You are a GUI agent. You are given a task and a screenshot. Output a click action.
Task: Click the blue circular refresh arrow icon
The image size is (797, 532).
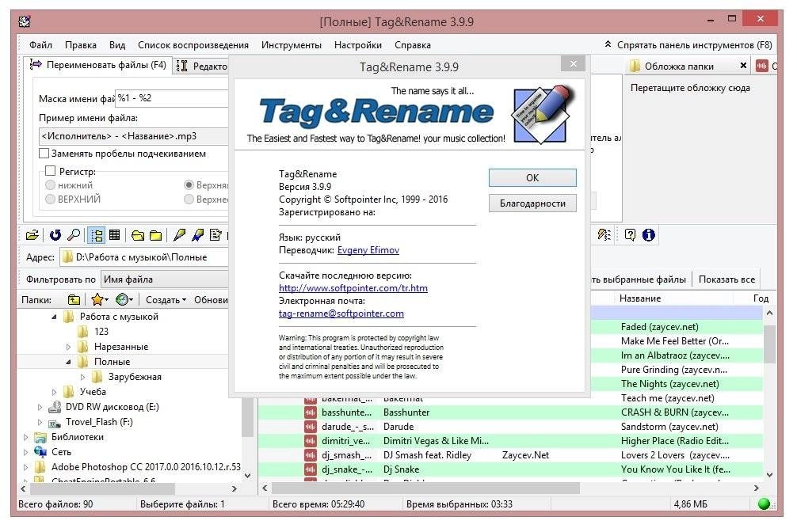(x=55, y=235)
